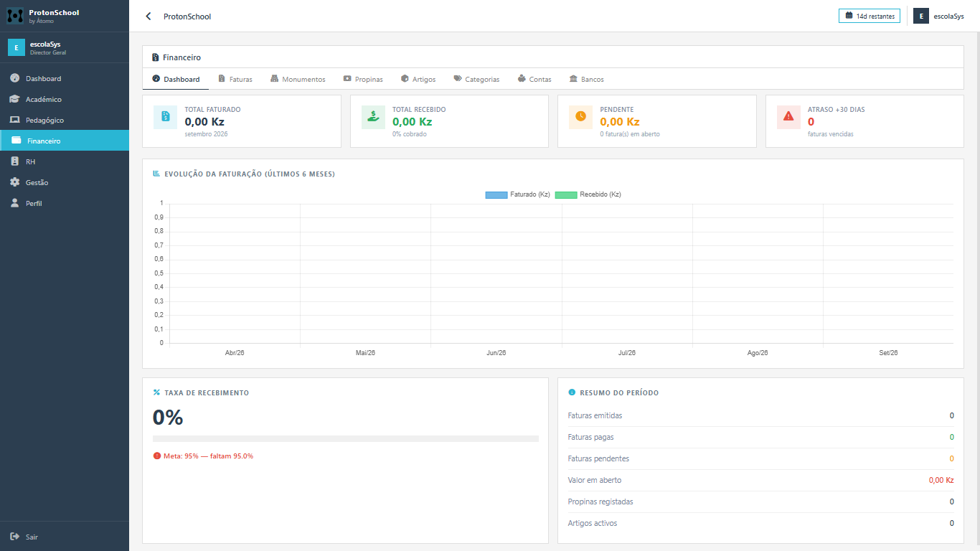Viewport: 980px width, 551px height.
Task: Open the escolaSys user menu in top bar
Action: [938, 16]
